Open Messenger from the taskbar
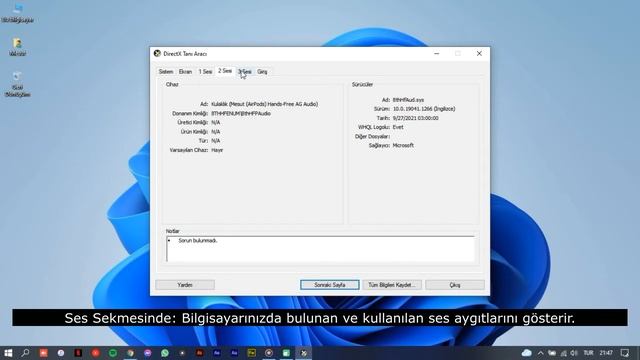 click(x=147, y=353)
